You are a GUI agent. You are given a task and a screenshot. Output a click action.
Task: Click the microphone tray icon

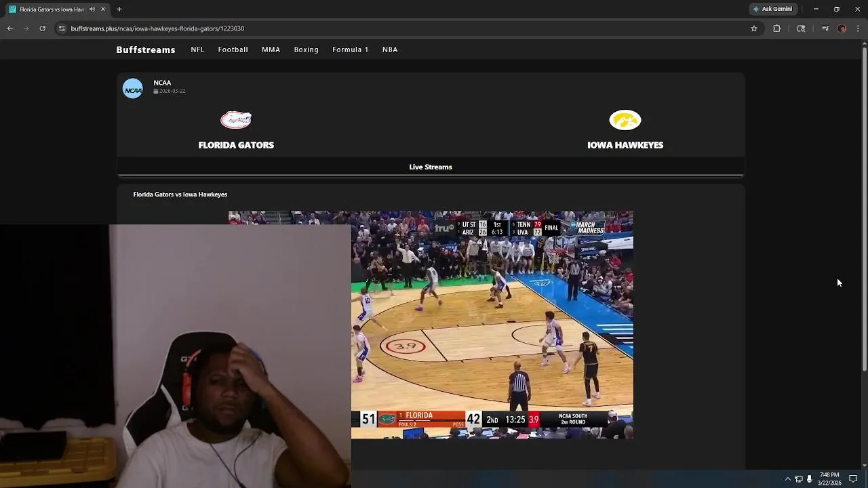point(809,479)
